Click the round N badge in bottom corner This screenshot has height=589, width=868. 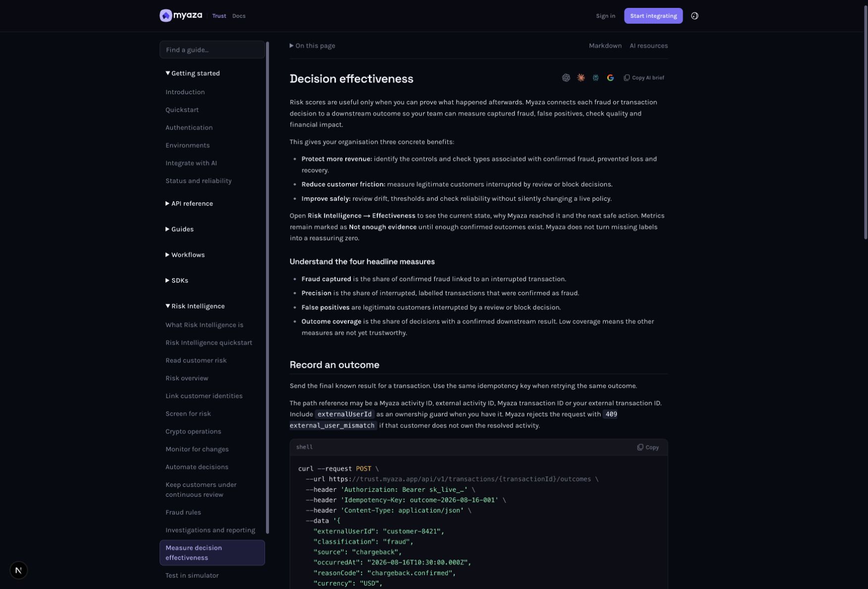pyautogui.click(x=18, y=570)
